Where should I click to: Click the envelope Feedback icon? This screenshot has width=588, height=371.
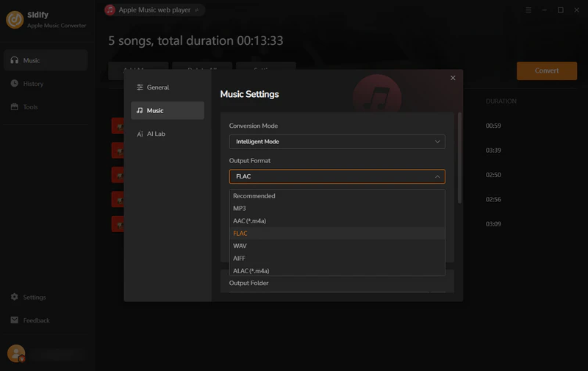pyautogui.click(x=14, y=320)
